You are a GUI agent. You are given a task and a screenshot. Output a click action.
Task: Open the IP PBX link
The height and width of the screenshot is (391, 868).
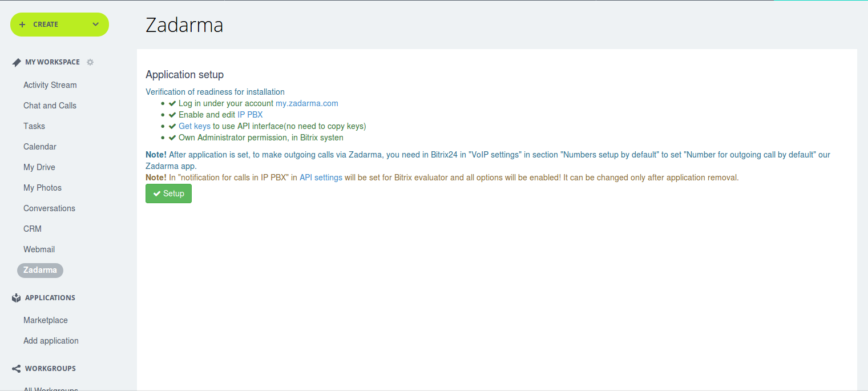pyautogui.click(x=250, y=115)
